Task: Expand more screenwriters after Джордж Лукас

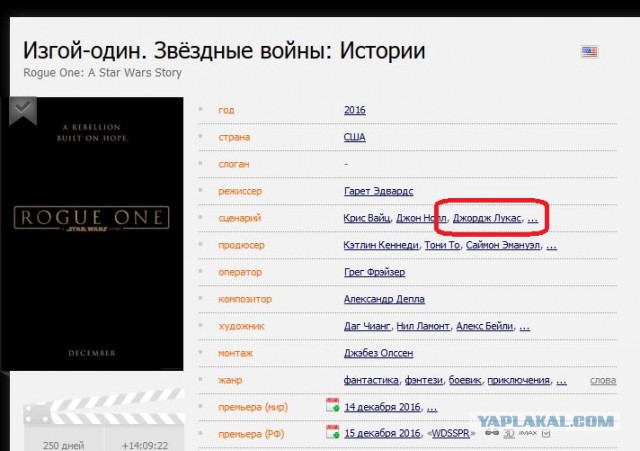Action: pyautogui.click(x=532, y=219)
